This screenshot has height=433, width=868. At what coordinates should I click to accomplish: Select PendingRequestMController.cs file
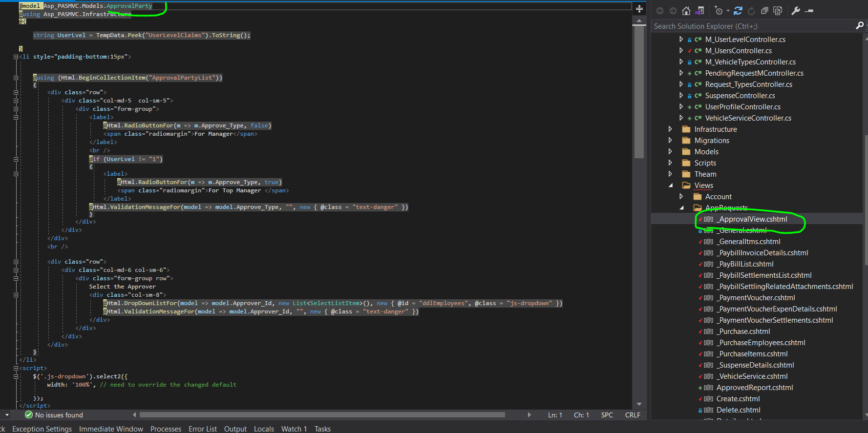(754, 73)
